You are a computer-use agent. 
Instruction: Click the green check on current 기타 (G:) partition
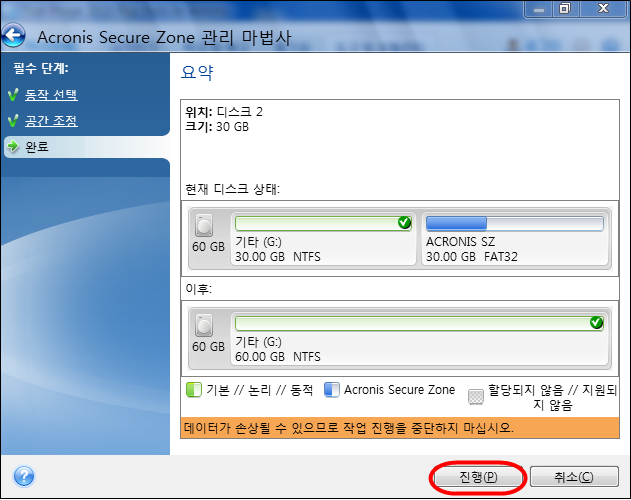coord(404,222)
